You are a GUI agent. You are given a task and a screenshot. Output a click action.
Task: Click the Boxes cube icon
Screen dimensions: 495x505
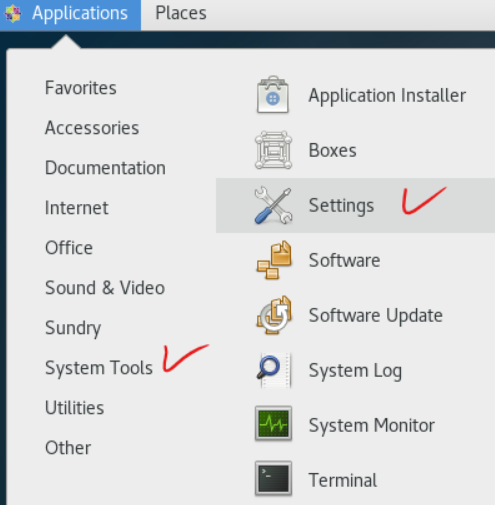point(273,150)
